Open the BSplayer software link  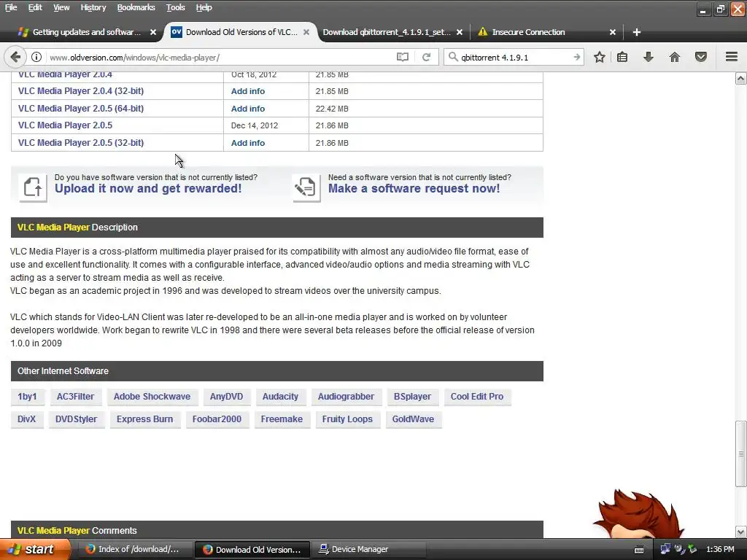point(412,397)
